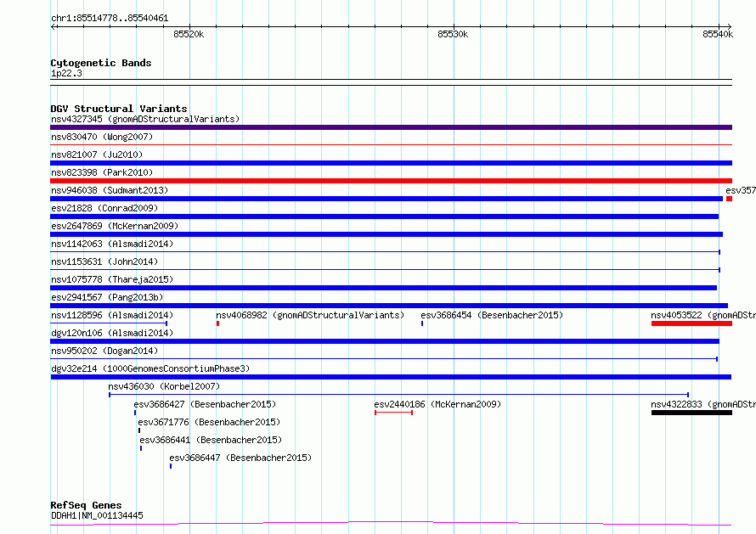Viewport: 756px width, 534px height.
Task: Click the nsv4068982 gnomADStructuralVariants label
Action: click(x=310, y=315)
